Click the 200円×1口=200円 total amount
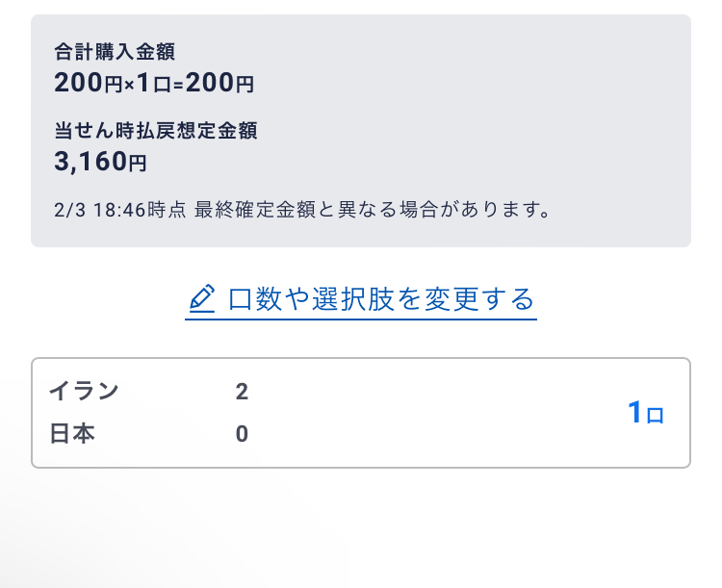Image resolution: width=722 pixels, height=588 pixels. click(154, 84)
